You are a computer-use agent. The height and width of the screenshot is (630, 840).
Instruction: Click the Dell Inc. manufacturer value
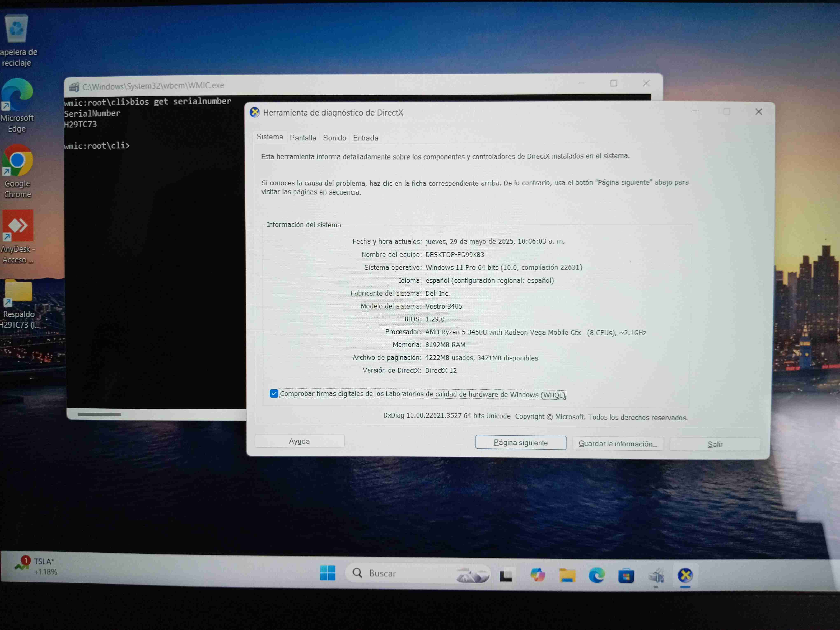coord(437,294)
